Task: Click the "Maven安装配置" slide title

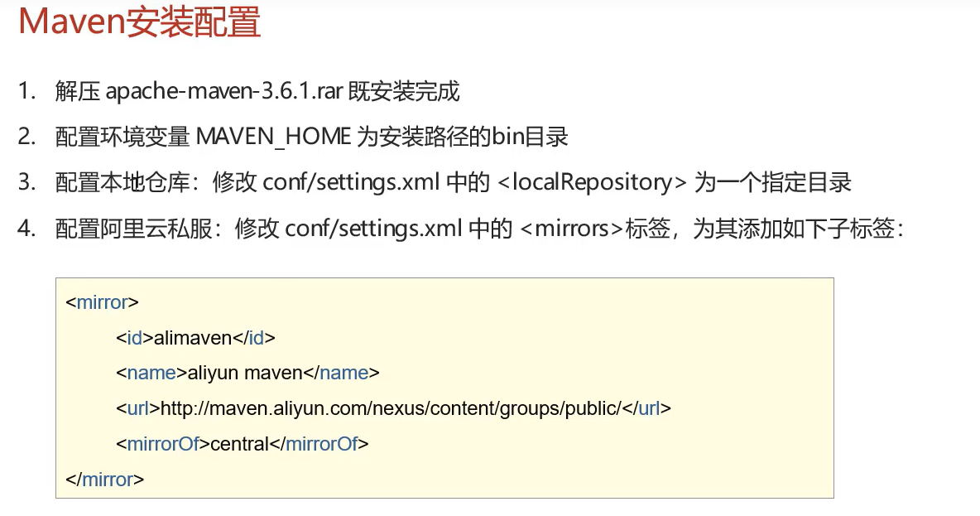Action: point(140,22)
